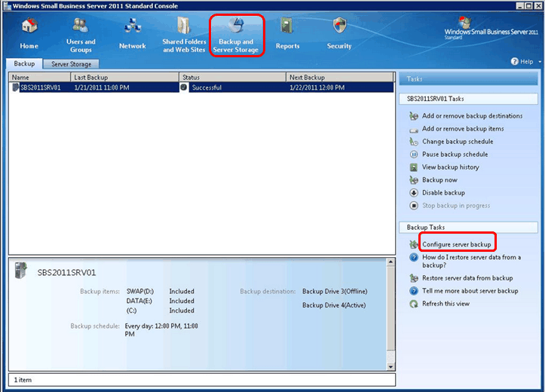Sort by the Last Backup column header
The image size is (545, 392).
pos(125,77)
